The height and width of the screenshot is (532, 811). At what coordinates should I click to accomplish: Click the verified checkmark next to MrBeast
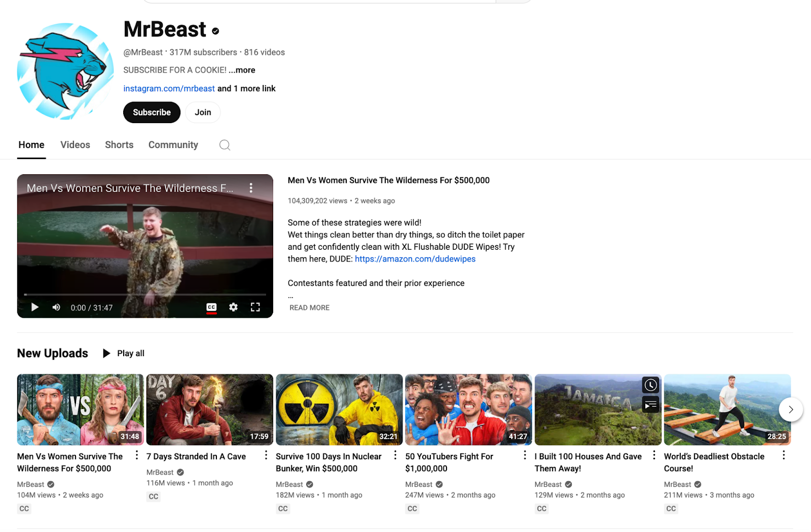click(215, 31)
